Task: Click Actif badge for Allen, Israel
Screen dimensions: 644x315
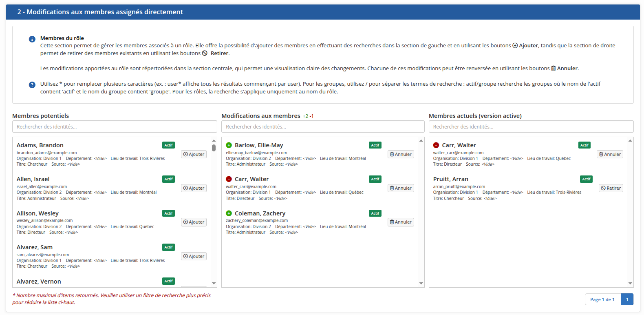Action: coord(168,179)
